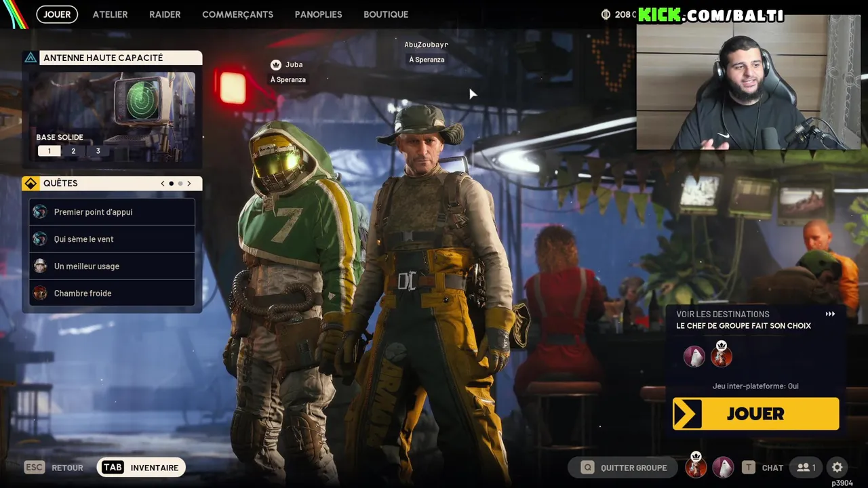868x488 pixels.
Task: Open Voir les destinations panel
Action: click(x=722, y=314)
